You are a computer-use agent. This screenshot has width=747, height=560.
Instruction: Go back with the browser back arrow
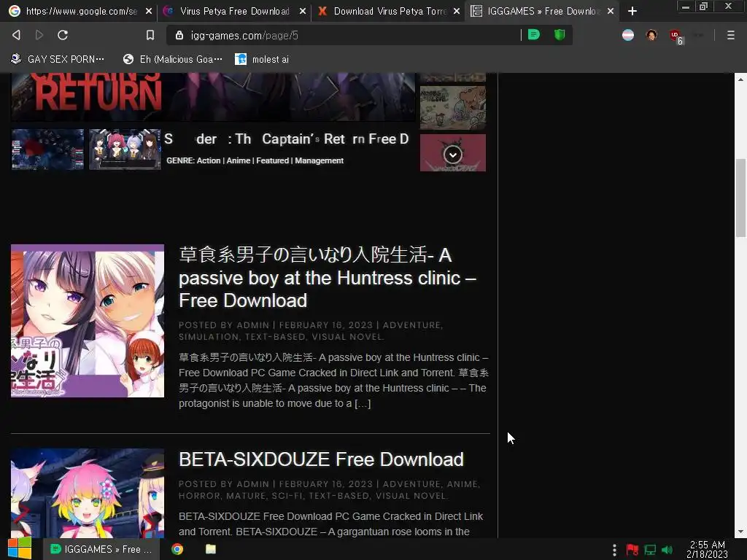click(16, 35)
